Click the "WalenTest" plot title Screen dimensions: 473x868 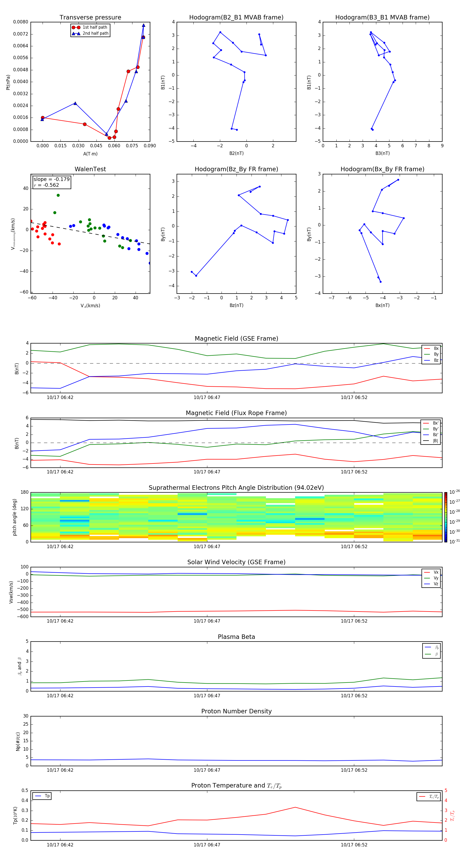90,169
